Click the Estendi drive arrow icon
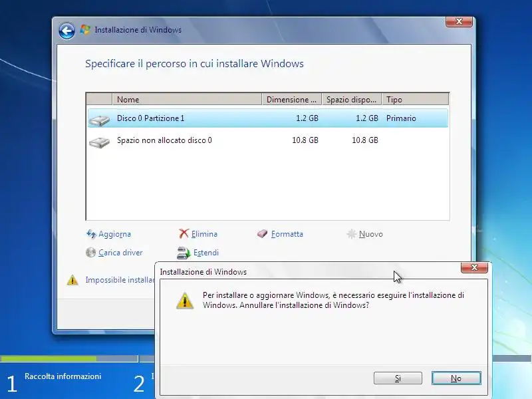Image resolution: width=532 pixels, height=399 pixels. coord(184,253)
